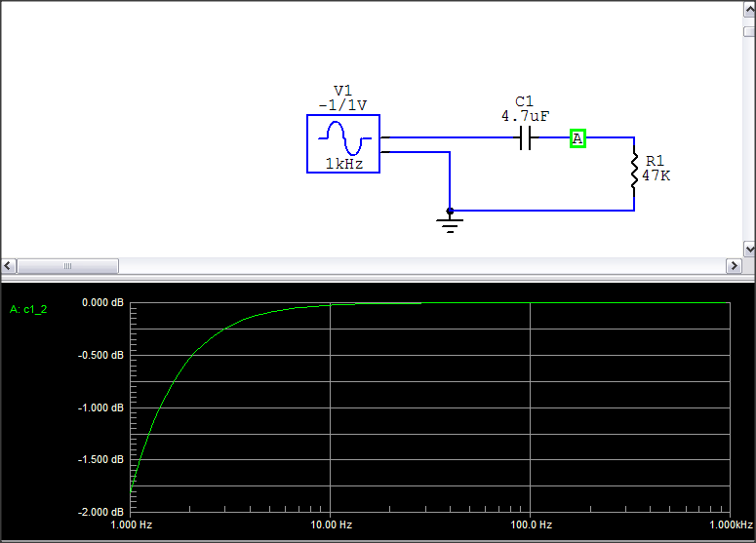The height and width of the screenshot is (543, 756).
Task: Click the -2.000 dB axis label
Action: (100, 512)
